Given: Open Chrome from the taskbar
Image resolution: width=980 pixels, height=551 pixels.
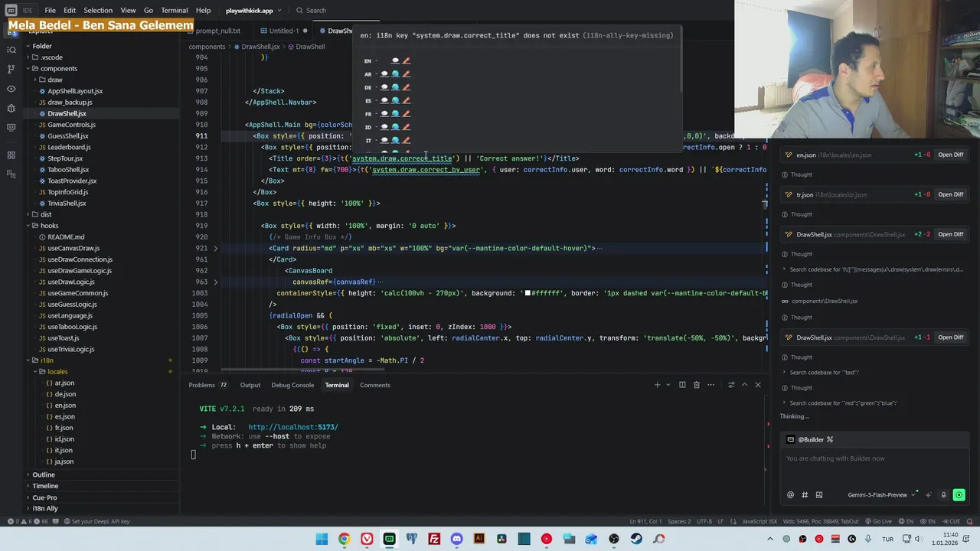Looking at the screenshot, I should tap(344, 539).
